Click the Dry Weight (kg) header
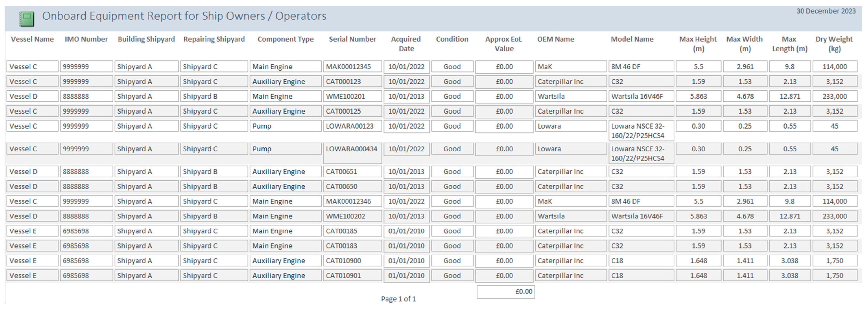The image size is (868, 311). tap(834, 44)
